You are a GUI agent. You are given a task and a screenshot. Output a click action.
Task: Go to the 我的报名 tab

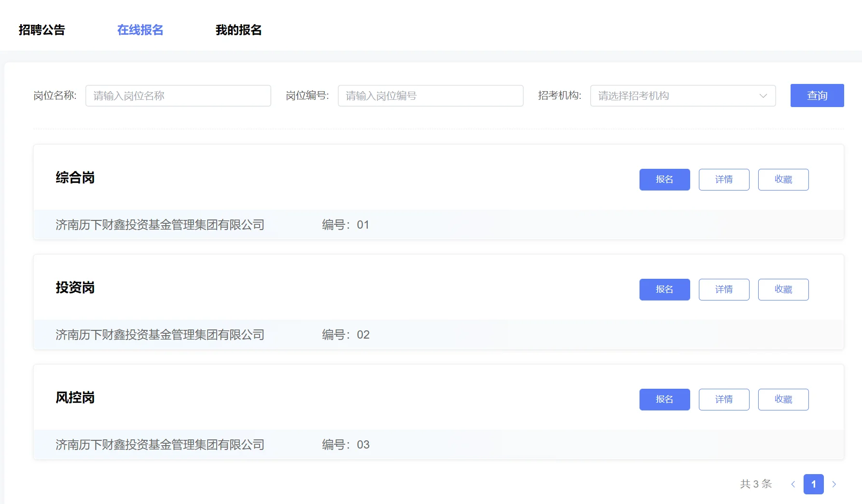pos(238,30)
